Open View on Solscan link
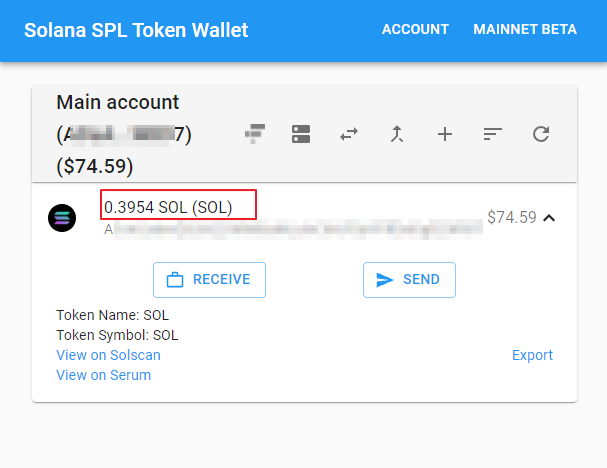 [108, 355]
